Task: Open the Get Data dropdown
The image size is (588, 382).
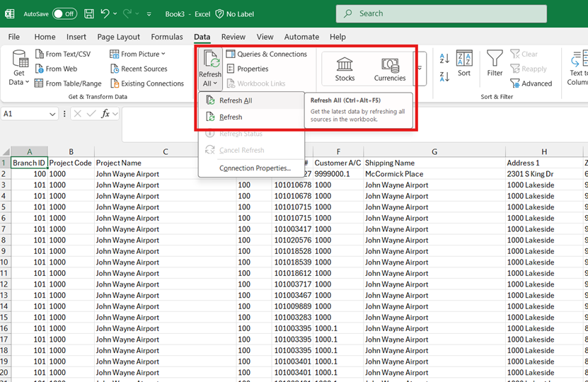Action: coord(19,68)
